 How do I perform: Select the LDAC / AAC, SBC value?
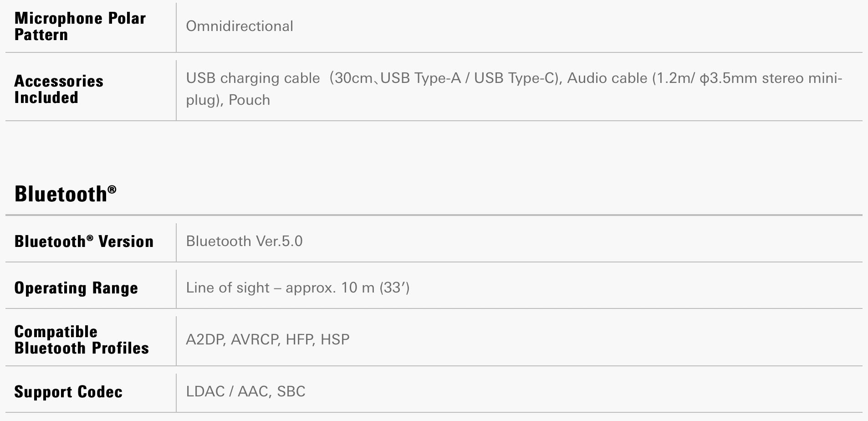coord(245,391)
